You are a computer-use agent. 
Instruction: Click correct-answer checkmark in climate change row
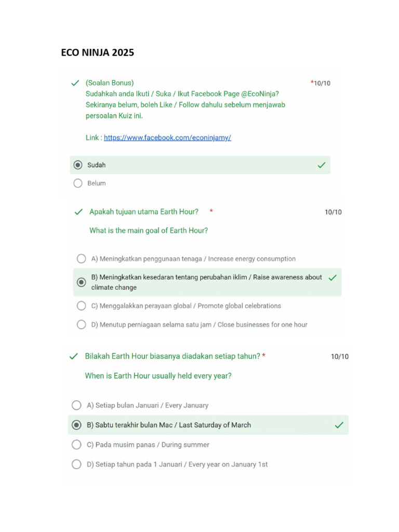[x=332, y=278]
